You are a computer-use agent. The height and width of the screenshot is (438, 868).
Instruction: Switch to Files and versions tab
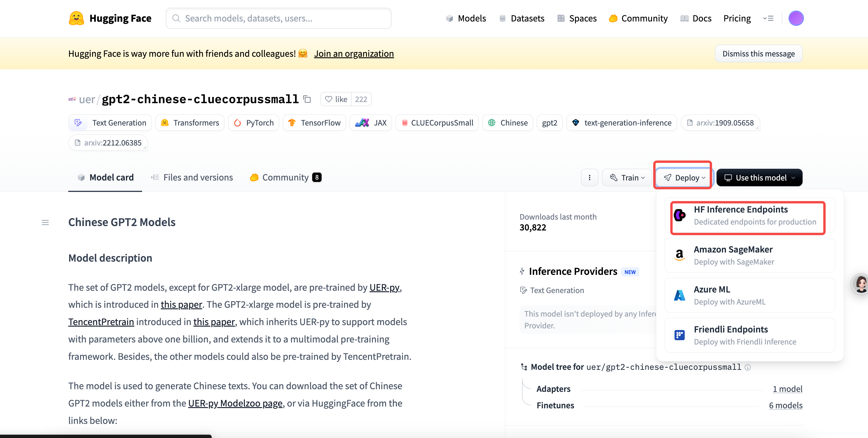click(x=192, y=178)
